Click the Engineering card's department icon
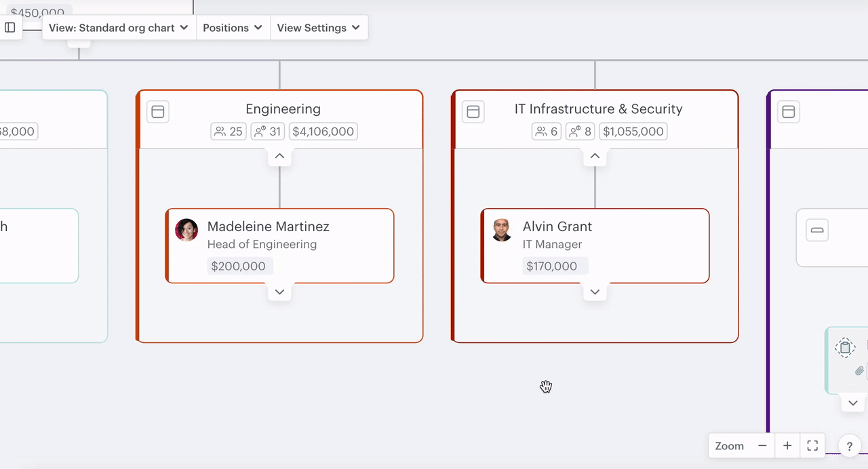 (157, 111)
